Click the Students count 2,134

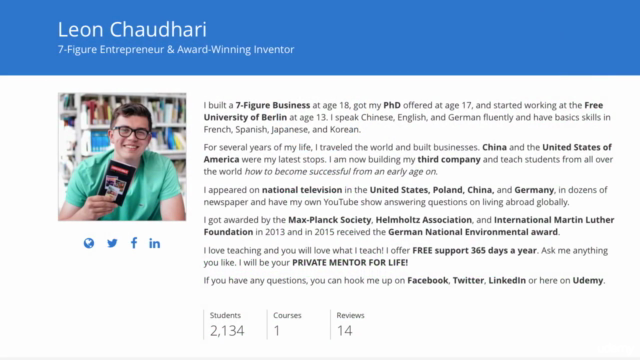point(227,331)
